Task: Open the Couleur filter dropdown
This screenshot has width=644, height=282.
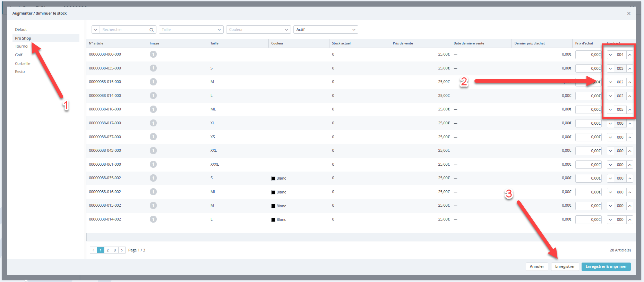Action: (x=258, y=30)
